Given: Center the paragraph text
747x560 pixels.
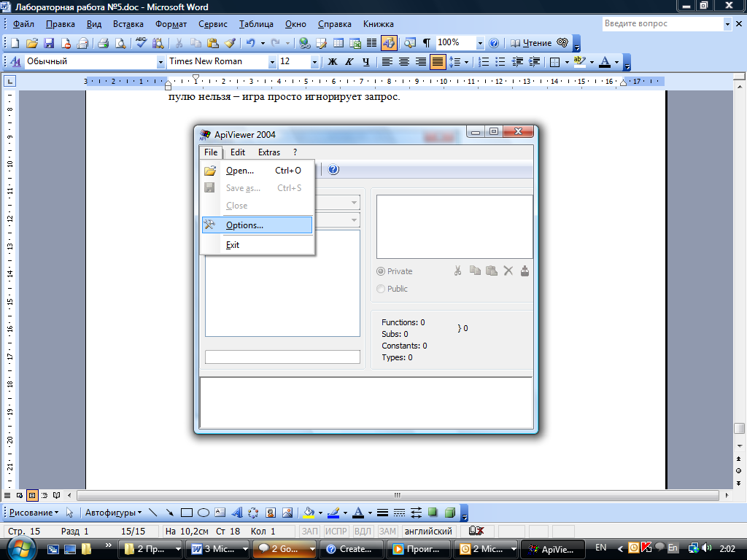Looking at the screenshot, I should click(x=404, y=62).
